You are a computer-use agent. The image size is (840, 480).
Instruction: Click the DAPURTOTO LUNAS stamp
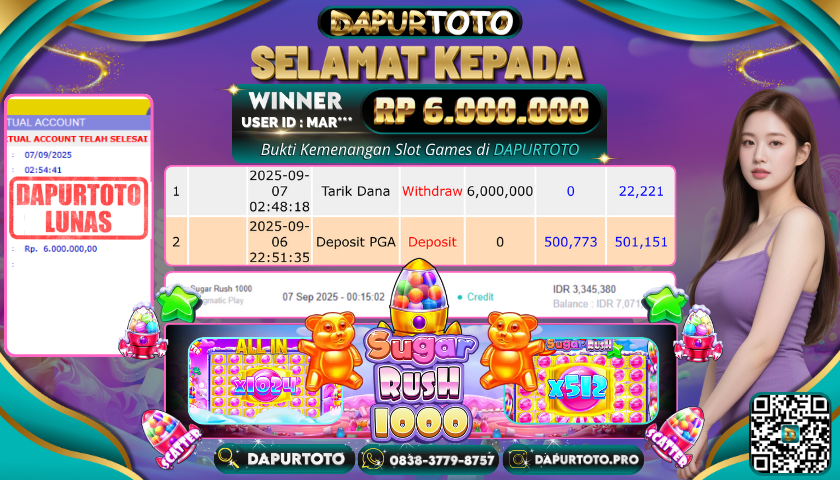(79, 208)
